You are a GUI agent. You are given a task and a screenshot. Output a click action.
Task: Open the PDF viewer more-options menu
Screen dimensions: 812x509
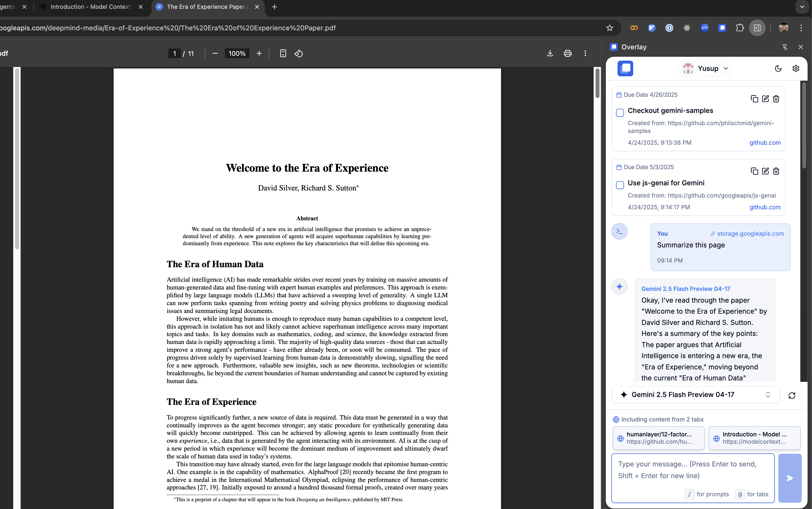coord(585,53)
